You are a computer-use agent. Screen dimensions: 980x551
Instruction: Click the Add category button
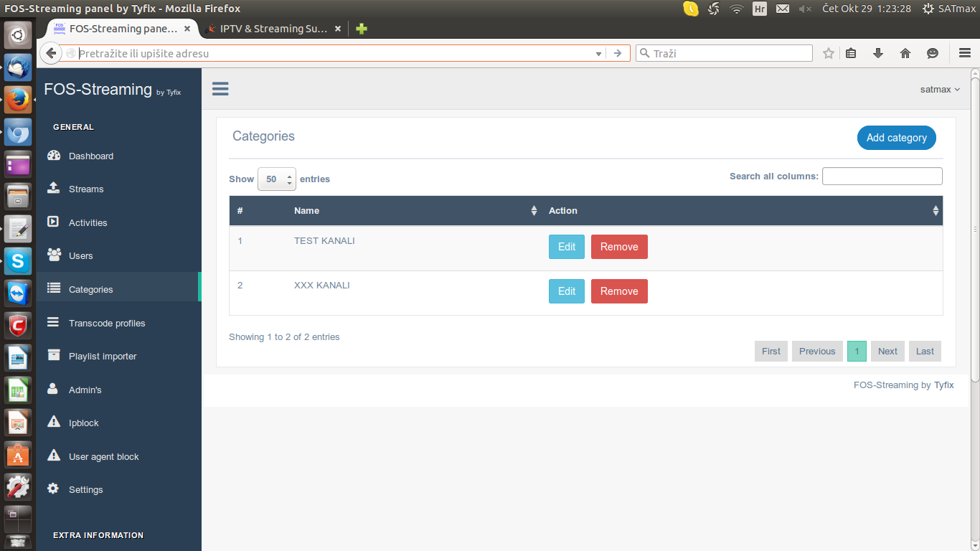point(897,138)
